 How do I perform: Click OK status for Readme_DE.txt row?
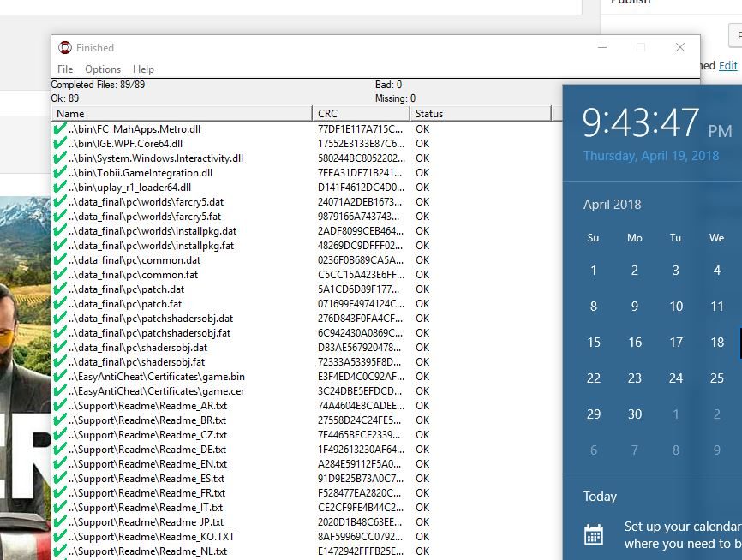[x=422, y=450]
